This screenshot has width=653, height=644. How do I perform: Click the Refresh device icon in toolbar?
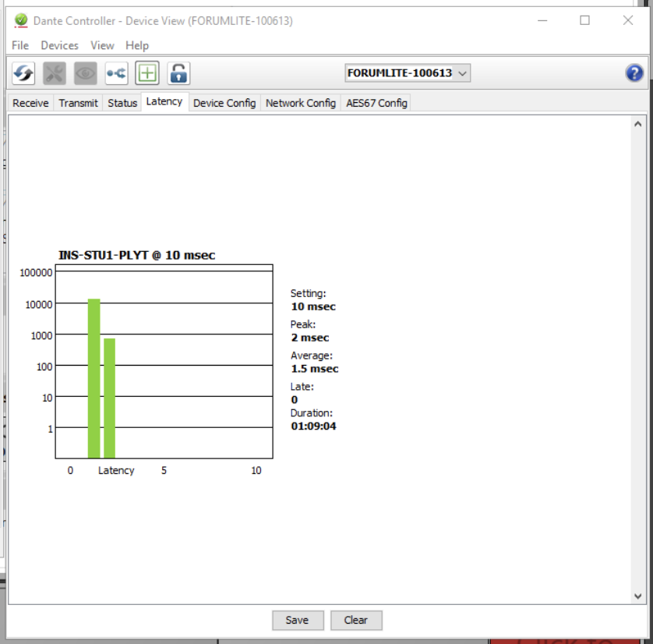(23, 73)
